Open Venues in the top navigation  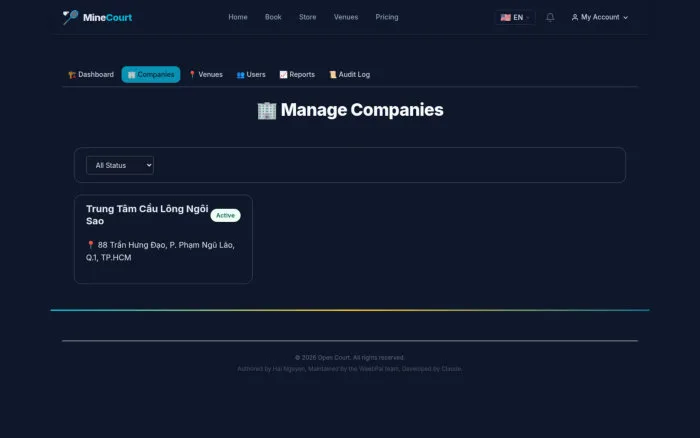346,17
